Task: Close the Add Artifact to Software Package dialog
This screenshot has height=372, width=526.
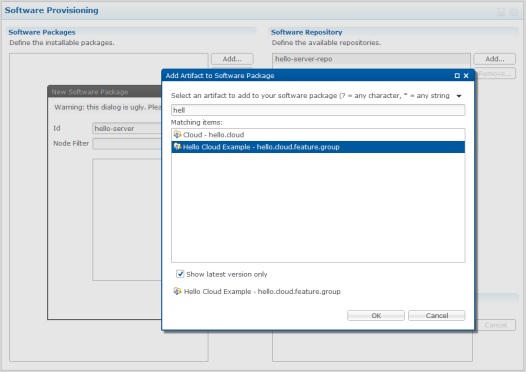Action: [x=466, y=76]
